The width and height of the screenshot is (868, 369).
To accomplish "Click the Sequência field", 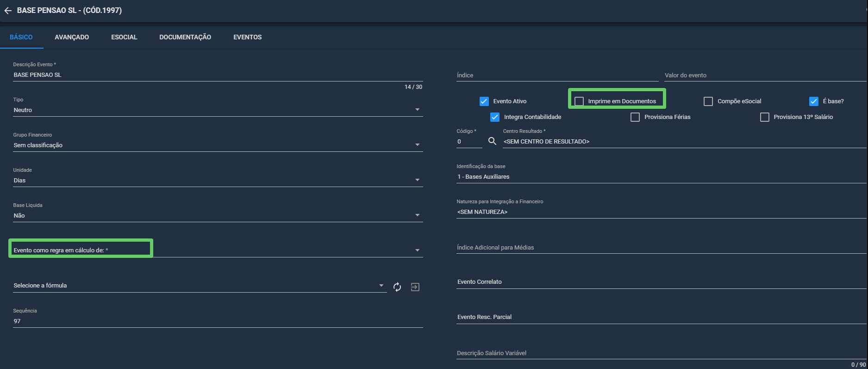I will point(218,321).
